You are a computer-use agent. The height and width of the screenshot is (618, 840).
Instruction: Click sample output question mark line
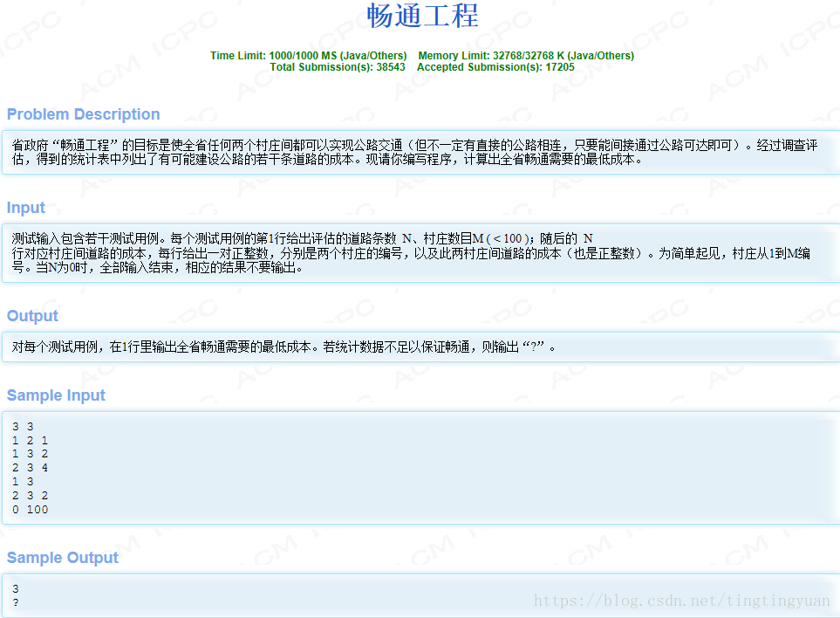[16, 602]
